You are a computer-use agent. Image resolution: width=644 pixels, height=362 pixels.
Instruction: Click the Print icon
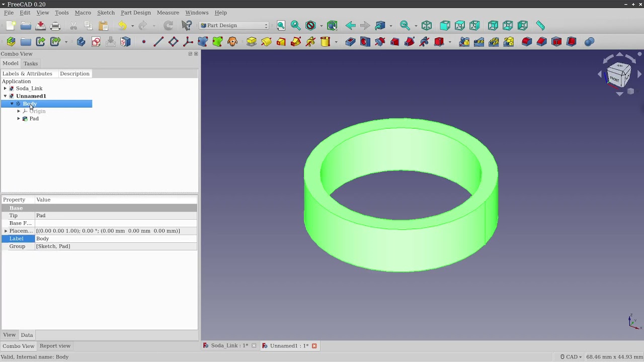(x=55, y=26)
